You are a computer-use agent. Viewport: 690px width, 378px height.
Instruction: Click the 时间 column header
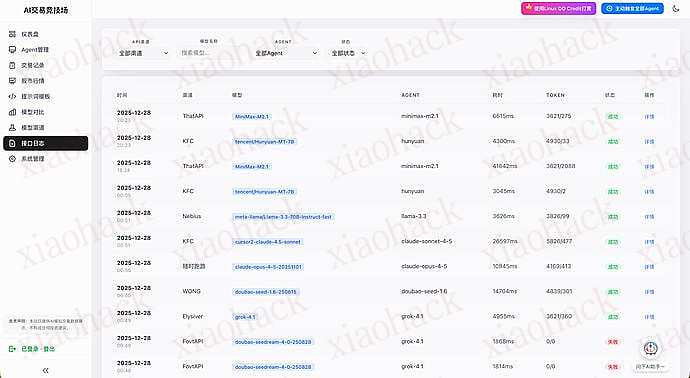tap(122, 95)
